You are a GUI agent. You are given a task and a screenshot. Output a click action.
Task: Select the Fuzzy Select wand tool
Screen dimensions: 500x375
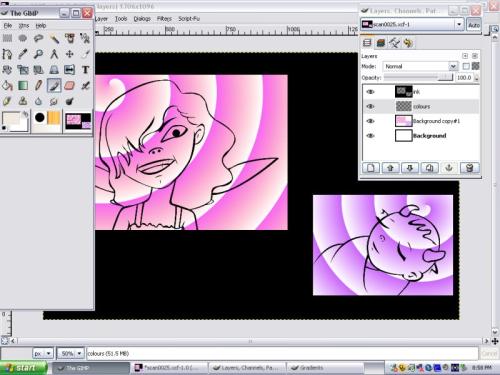pyautogui.click(x=54, y=38)
